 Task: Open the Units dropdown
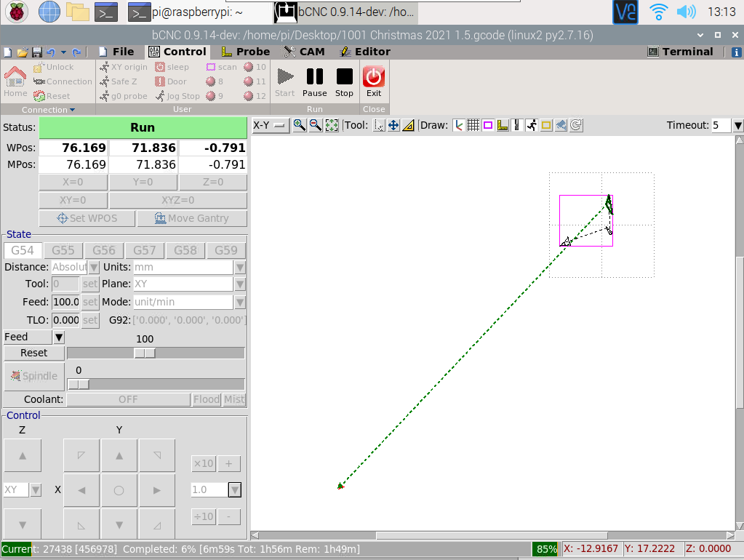point(240,267)
